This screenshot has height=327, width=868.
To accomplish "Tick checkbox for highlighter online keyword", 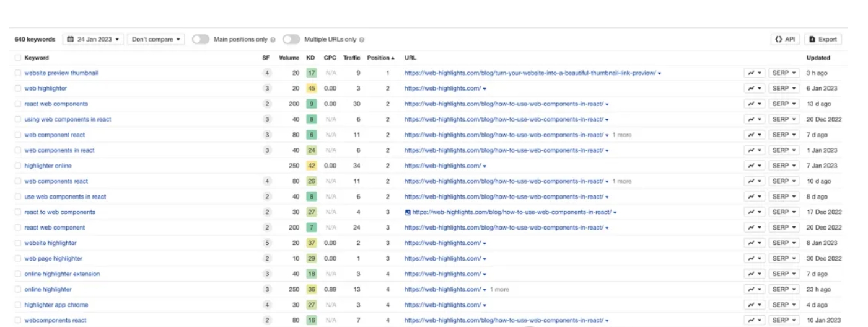I will 18,166.
